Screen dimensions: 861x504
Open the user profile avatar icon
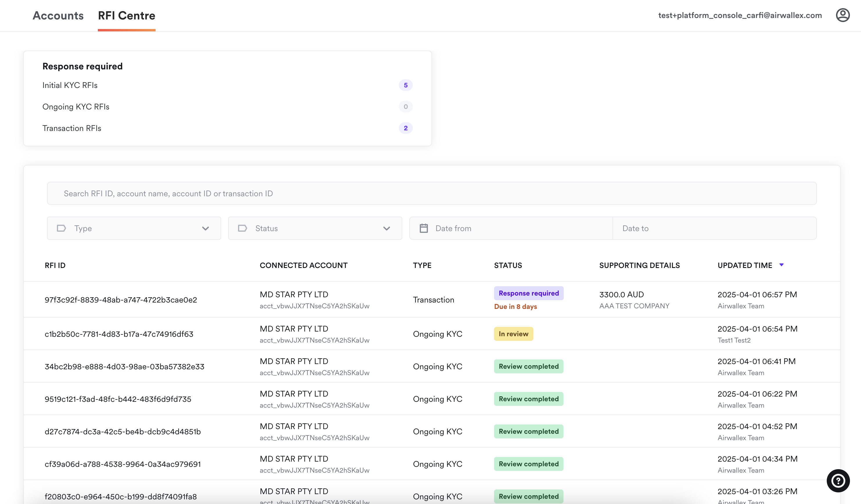tap(842, 15)
